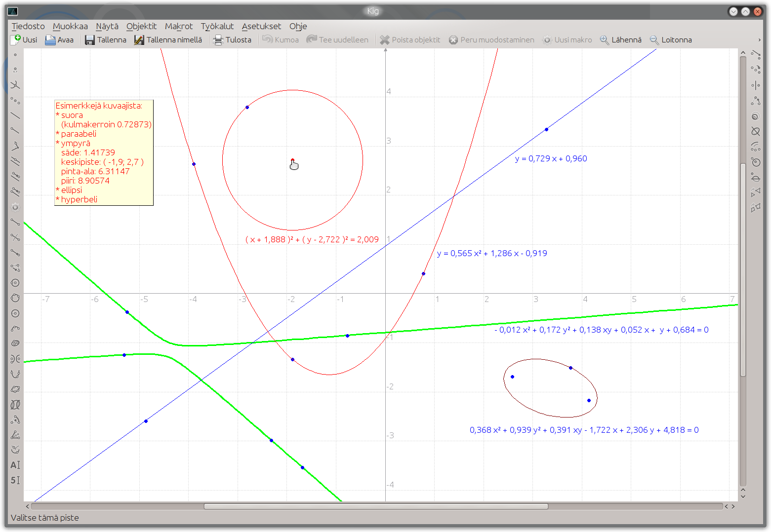Screen dimensions: 771x532
Task: Select the blue point on the circle
Action: pos(247,107)
